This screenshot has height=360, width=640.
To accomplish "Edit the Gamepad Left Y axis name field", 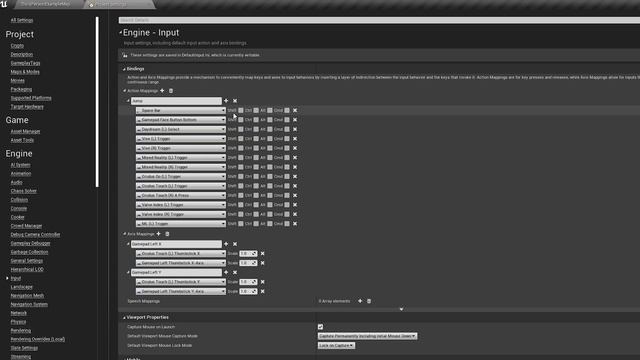I will 176,272.
